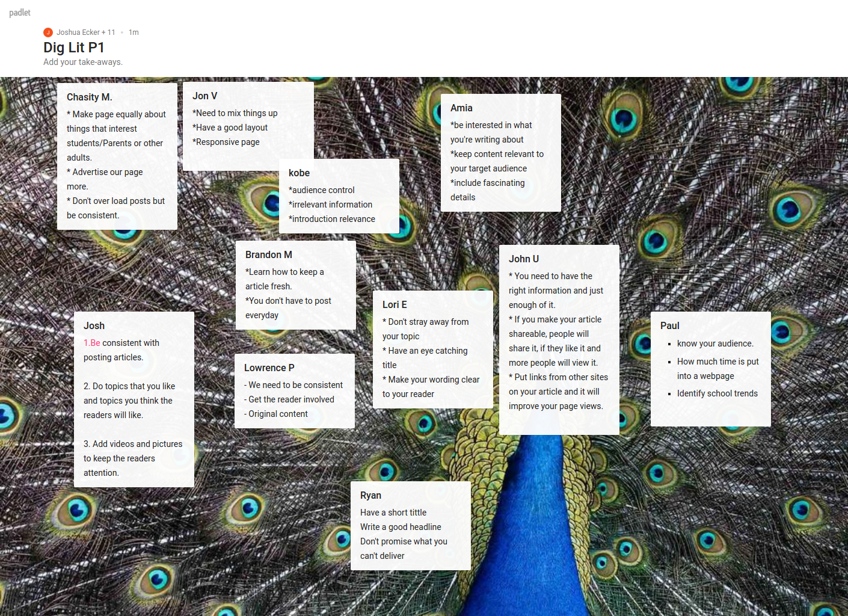848x616 pixels.
Task: Open the Josh post heading
Action: [94, 326]
